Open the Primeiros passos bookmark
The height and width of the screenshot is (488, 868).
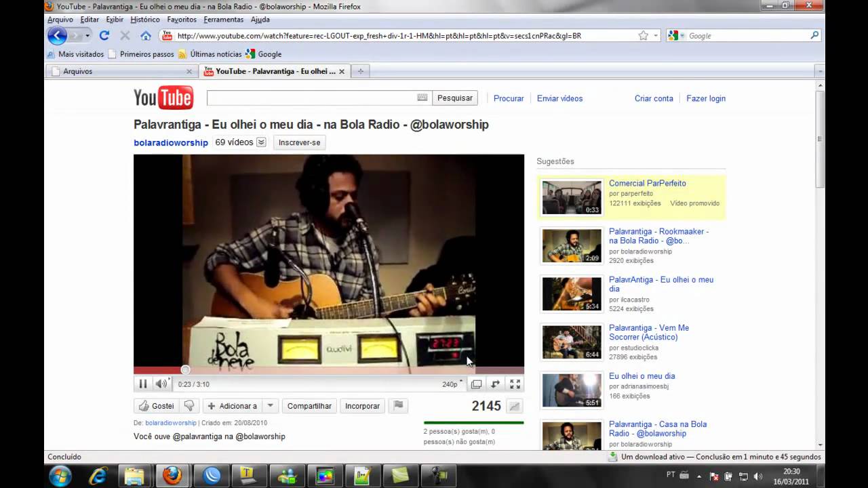[141, 54]
